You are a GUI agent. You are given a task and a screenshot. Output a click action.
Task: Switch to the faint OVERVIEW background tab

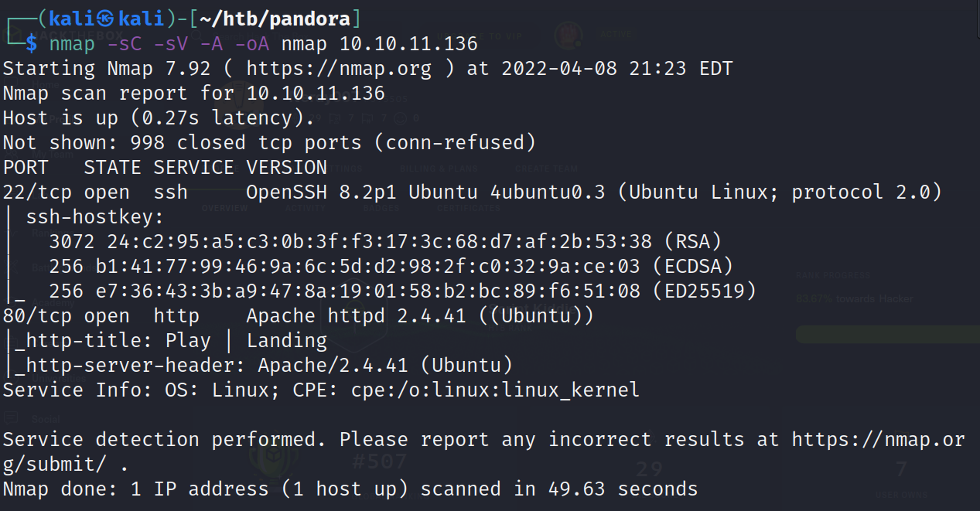[224, 209]
